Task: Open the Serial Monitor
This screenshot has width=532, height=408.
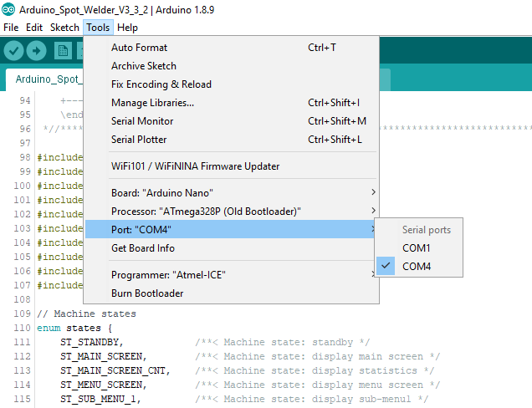Action: [232, 121]
